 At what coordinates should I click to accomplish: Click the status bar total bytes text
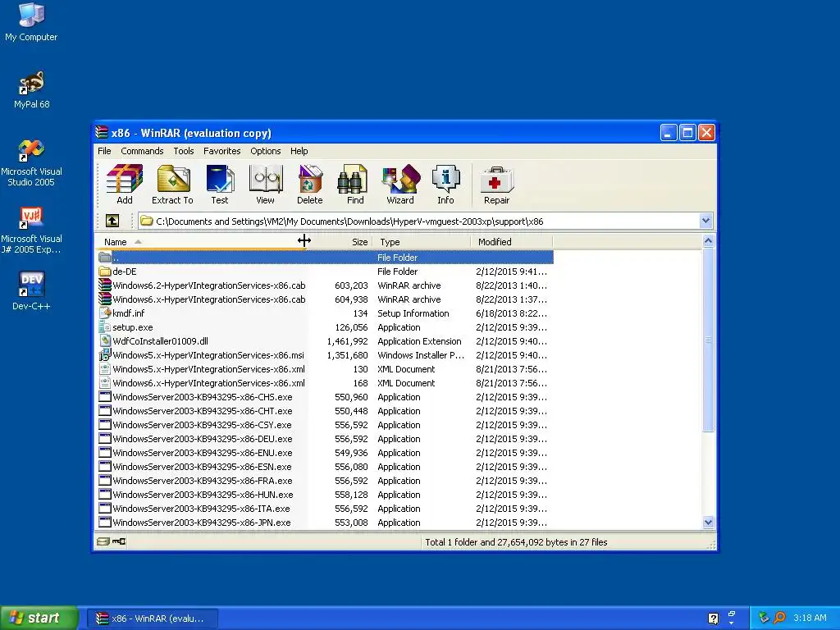[516, 542]
